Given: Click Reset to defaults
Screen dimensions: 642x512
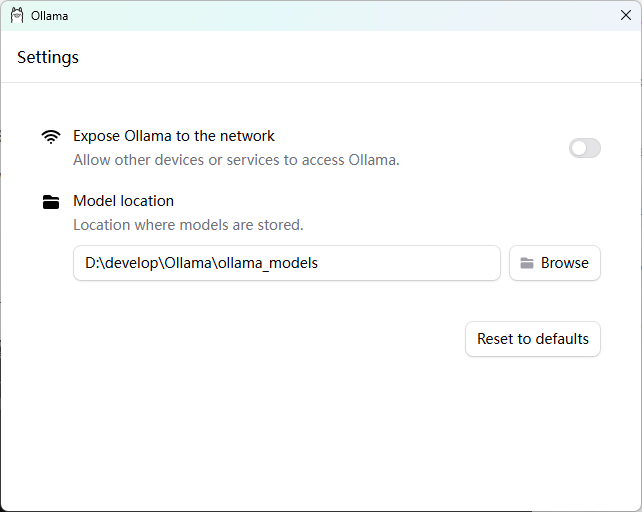Looking at the screenshot, I should pyautogui.click(x=533, y=339).
